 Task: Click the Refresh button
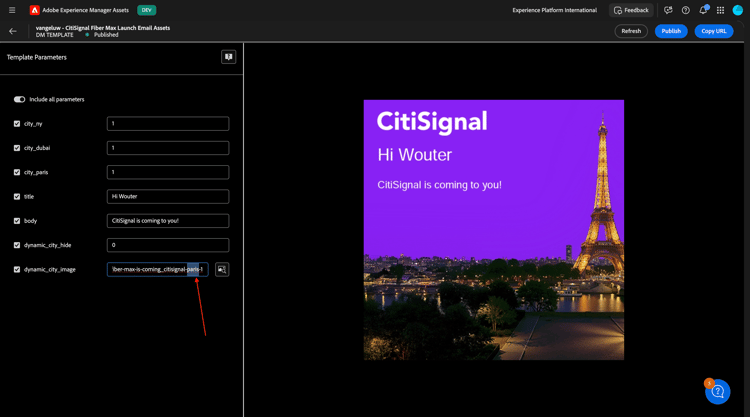pyautogui.click(x=631, y=31)
